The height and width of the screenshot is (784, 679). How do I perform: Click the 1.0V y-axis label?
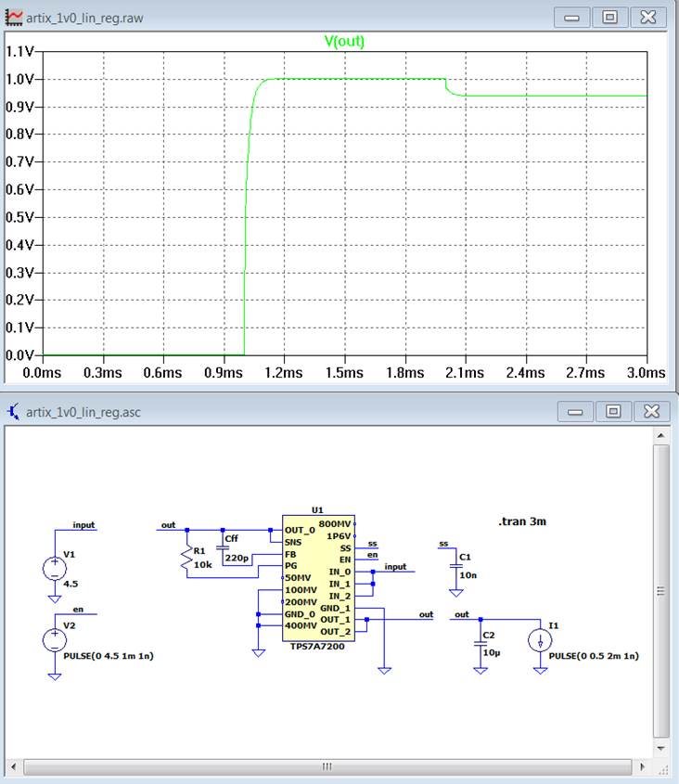click(x=19, y=79)
